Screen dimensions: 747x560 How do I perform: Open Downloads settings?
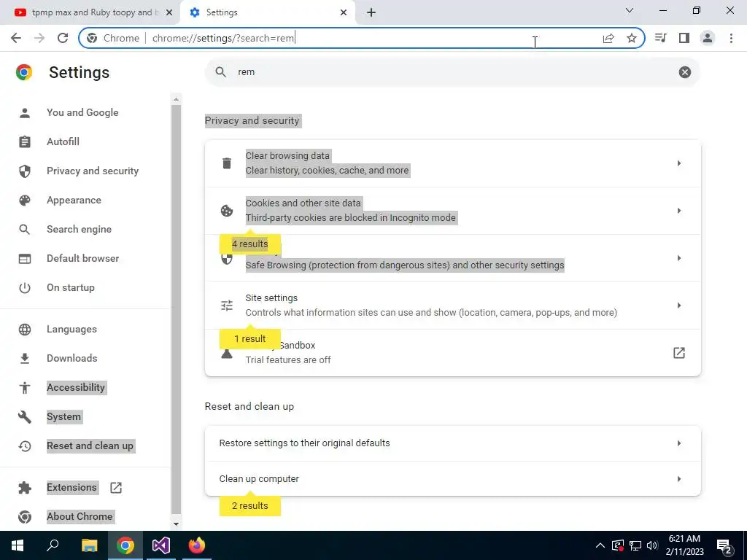click(x=72, y=359)
